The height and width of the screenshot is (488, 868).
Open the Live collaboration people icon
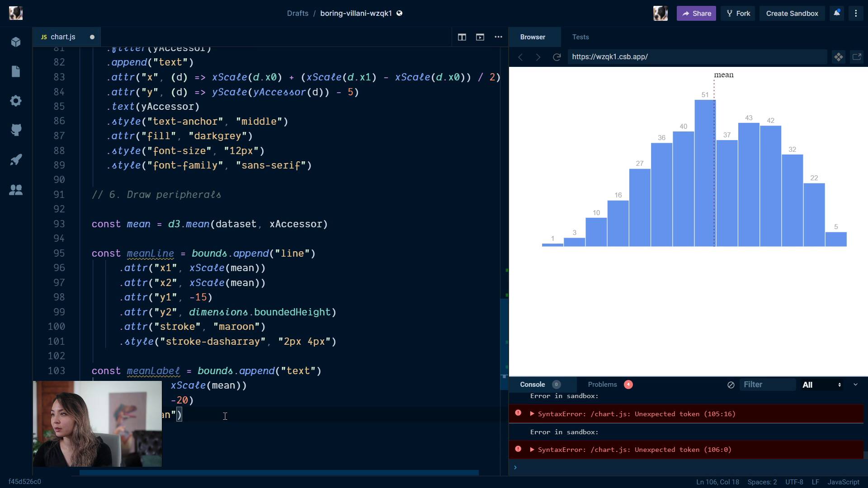tap(16, 190)
